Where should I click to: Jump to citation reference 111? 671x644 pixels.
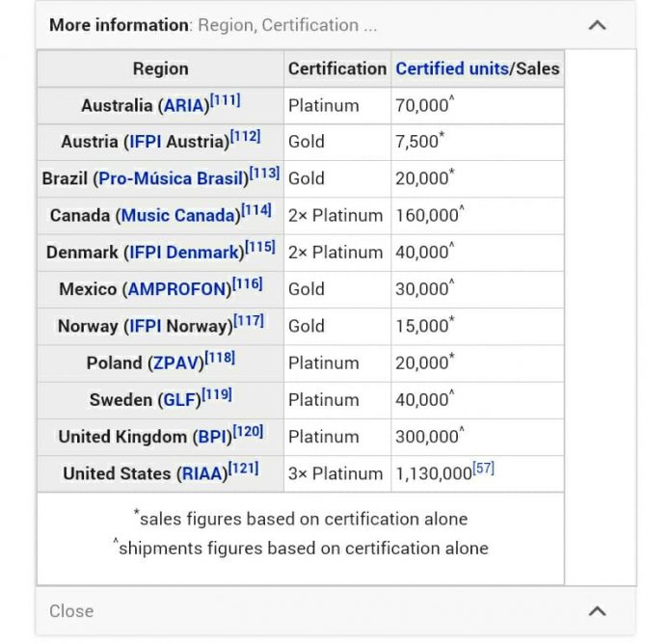pos(226,100)
